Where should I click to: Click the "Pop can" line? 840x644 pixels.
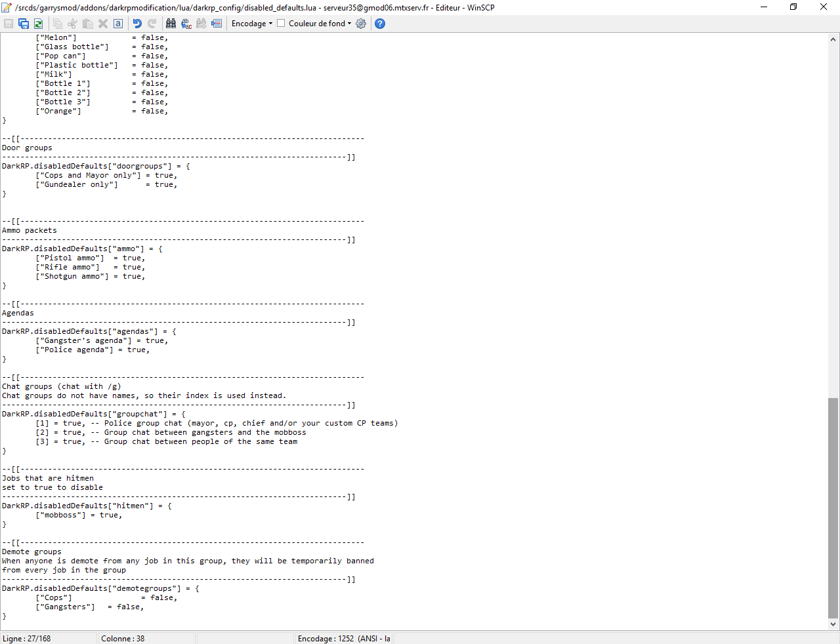coord(102,56)
